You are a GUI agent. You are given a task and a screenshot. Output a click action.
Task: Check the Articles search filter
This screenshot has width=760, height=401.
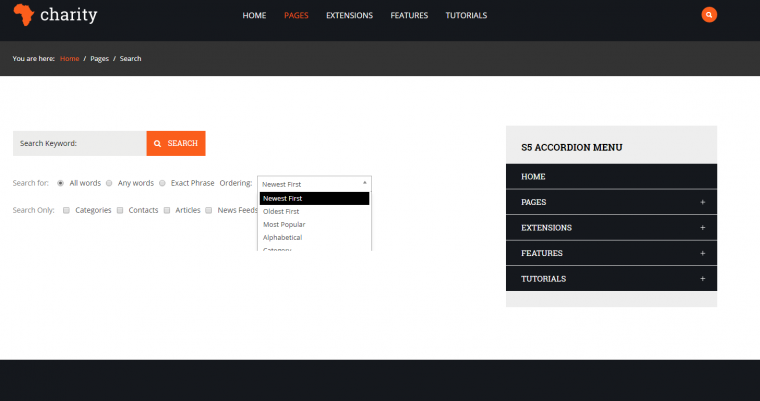(167, 211)
